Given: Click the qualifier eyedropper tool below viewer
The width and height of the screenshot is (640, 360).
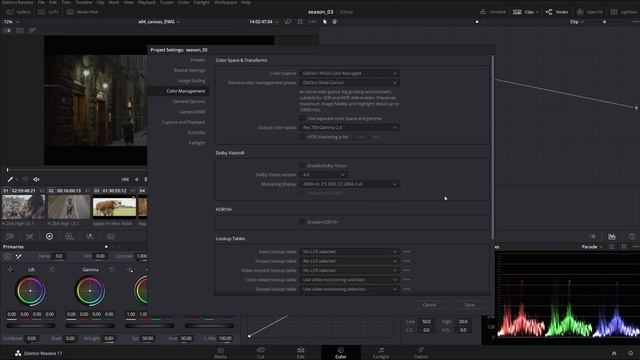Looking at the screenshot, I should click(10, 179).
